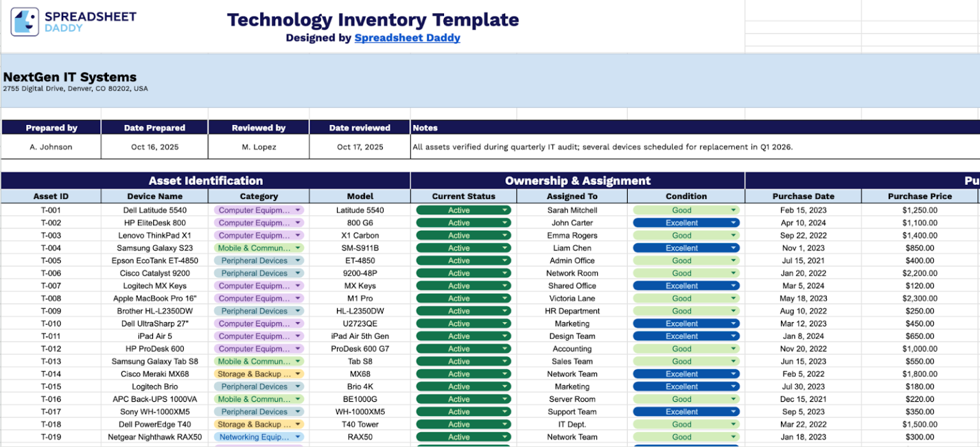Select the Purchase Date column header
This screenshot has height=447, width=980.
click(x=803, y=196)
